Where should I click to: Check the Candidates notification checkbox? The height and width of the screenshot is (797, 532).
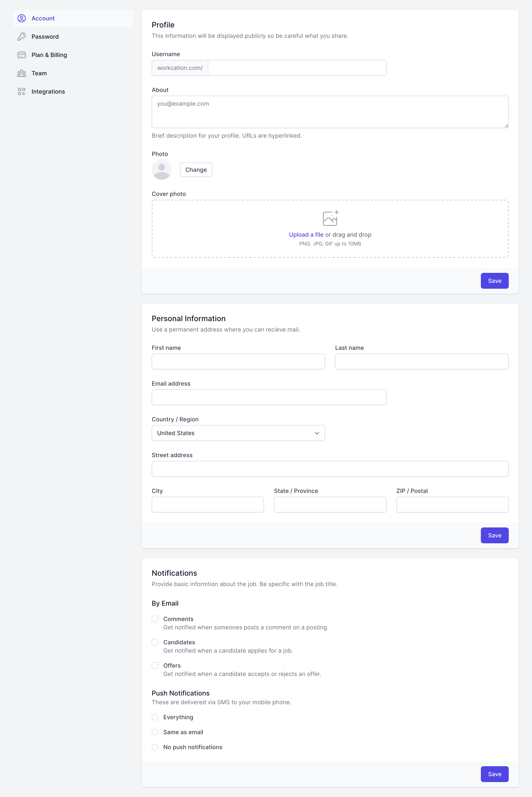tap(155, 642)
